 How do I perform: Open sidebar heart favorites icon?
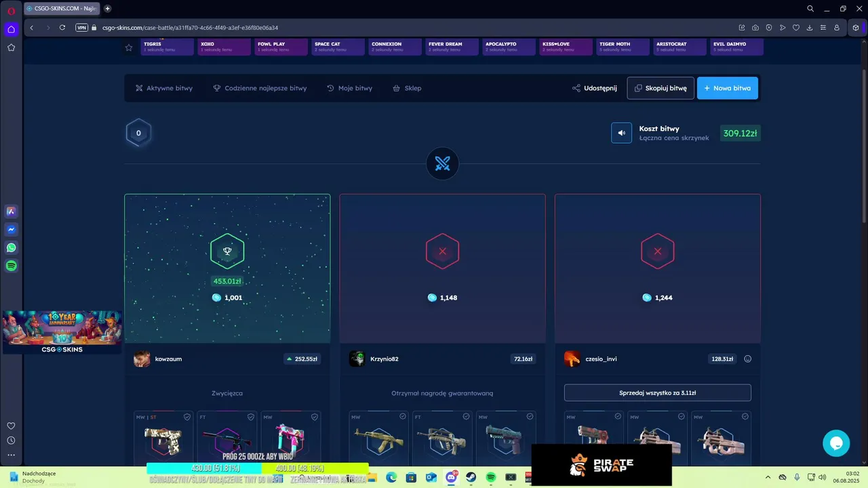click(11, 426)
